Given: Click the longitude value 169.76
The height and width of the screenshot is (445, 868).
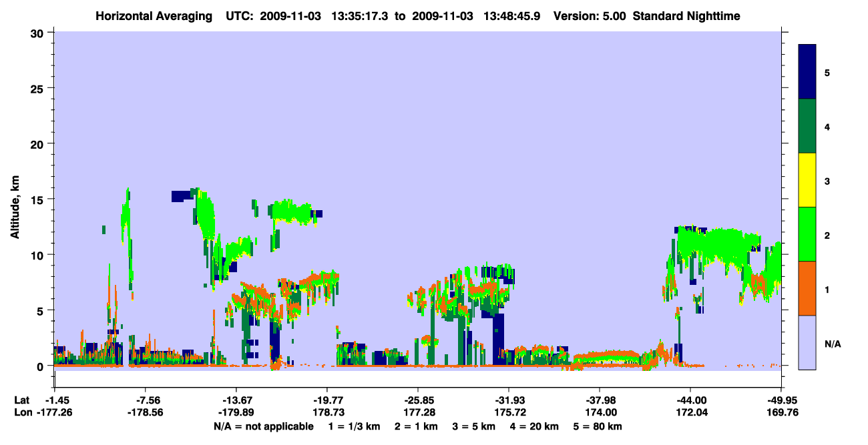Looking at the screenshot, I should click(x=781, y=413).
